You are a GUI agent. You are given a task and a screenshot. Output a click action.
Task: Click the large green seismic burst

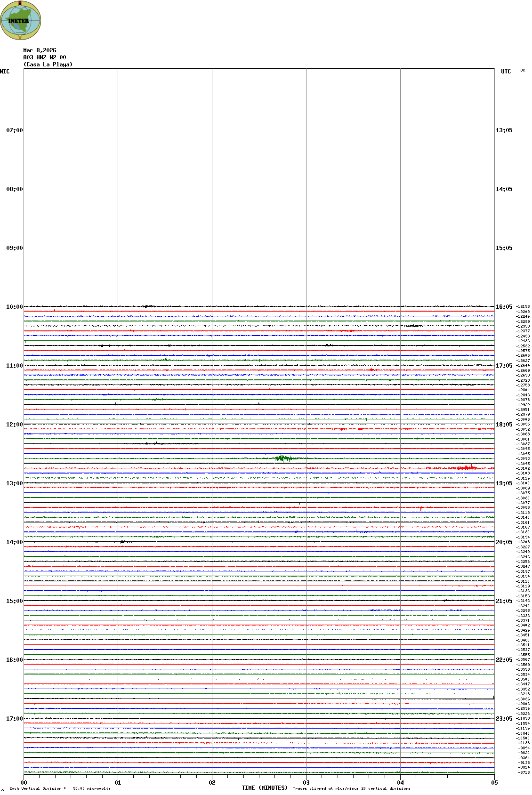tap(283, 458)
